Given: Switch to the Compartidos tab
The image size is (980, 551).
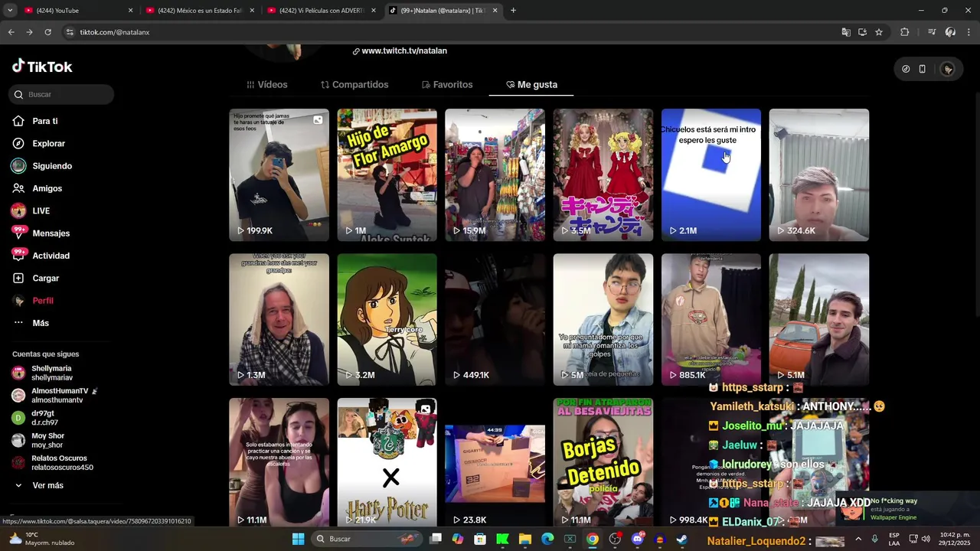Looking at the screenshot, I should click(x=354, y=84).
